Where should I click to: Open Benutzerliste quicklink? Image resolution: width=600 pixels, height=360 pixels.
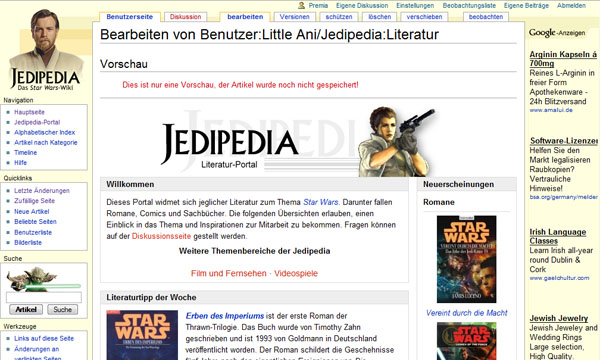click(x=33, y=232)
